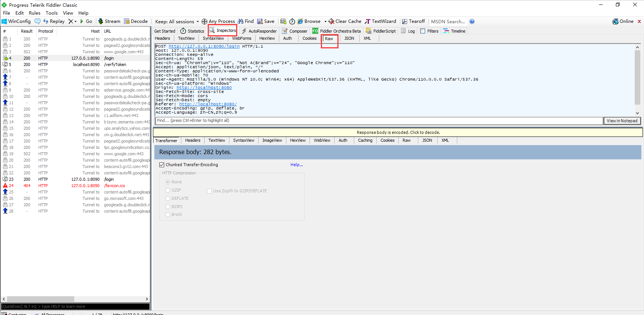Toggle Stream mode in toolbar
The height and width of the screenshot is (315, 644).
click(x=109, y=21)
